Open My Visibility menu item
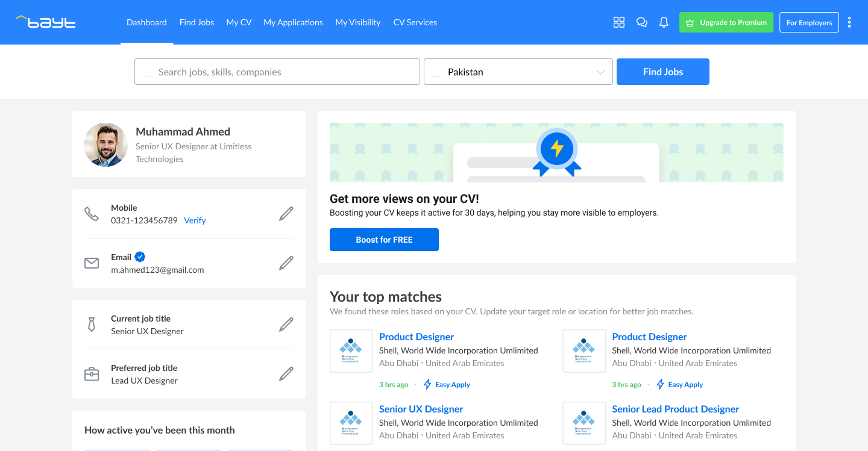Image resolution: width=868 pixels, height=451 pixels. pos(358,22)
